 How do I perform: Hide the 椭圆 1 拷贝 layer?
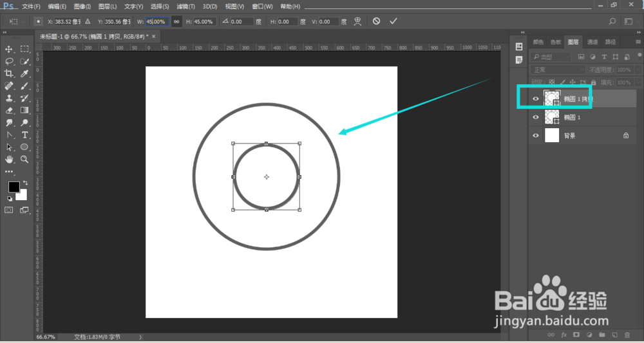point(536,99)
